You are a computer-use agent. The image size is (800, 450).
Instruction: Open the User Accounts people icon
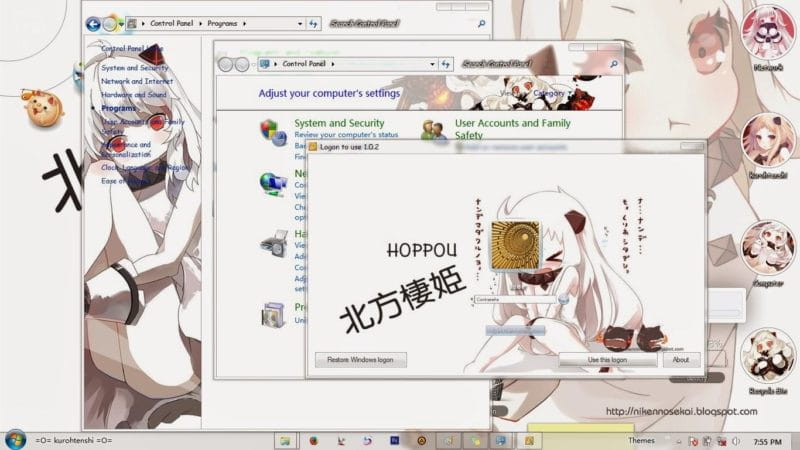click(434, 131)
